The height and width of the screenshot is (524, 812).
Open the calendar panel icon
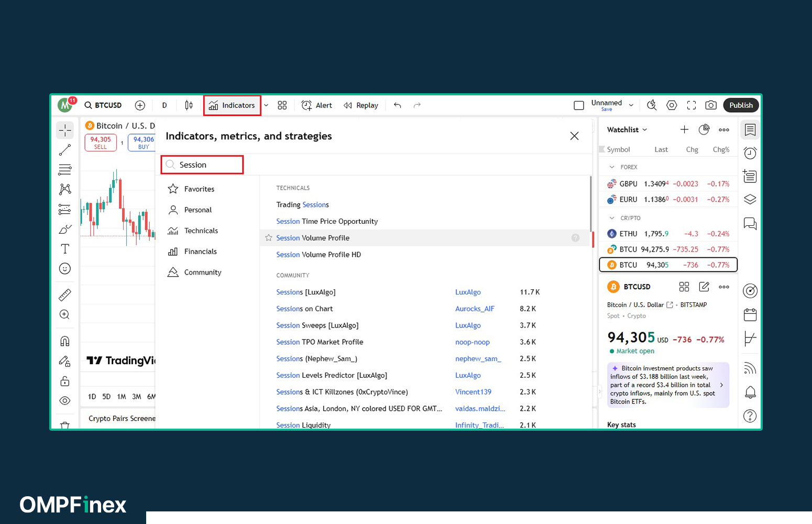(x=750, y=315)
